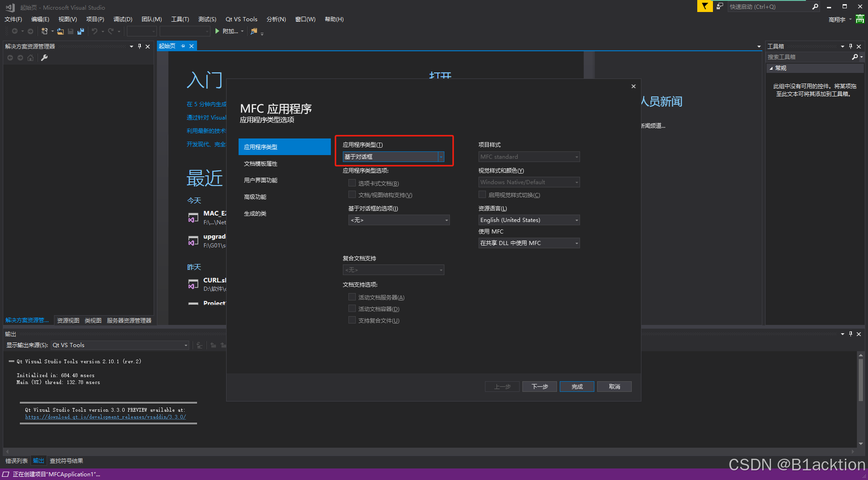The width and height of the screenshot is (868, 480).
Task: Close the Output panel
Action: point(859,334)
